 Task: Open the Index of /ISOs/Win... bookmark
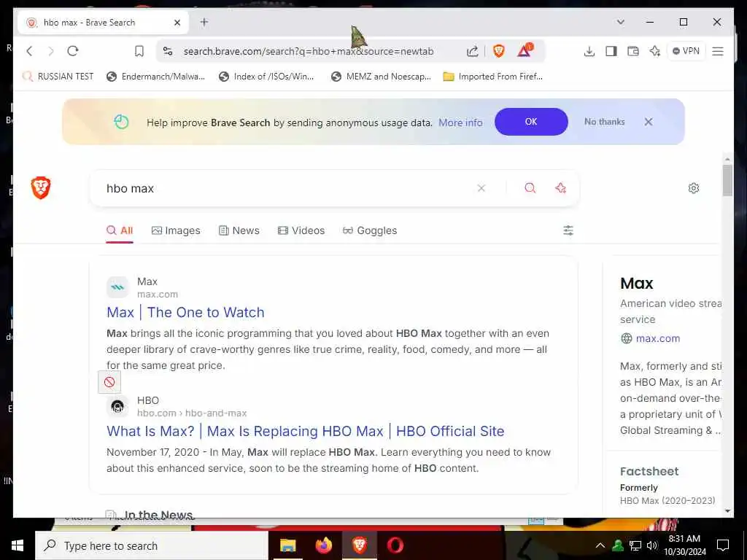tap(267, 76)
